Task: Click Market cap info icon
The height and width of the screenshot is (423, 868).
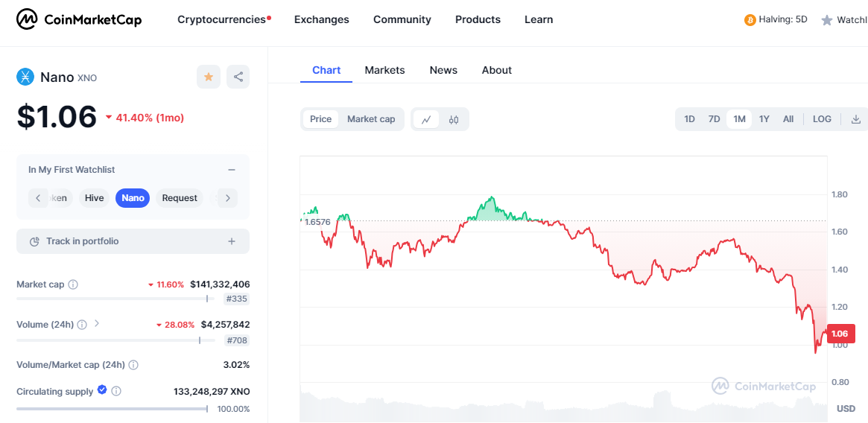Action: pos(73,284)
